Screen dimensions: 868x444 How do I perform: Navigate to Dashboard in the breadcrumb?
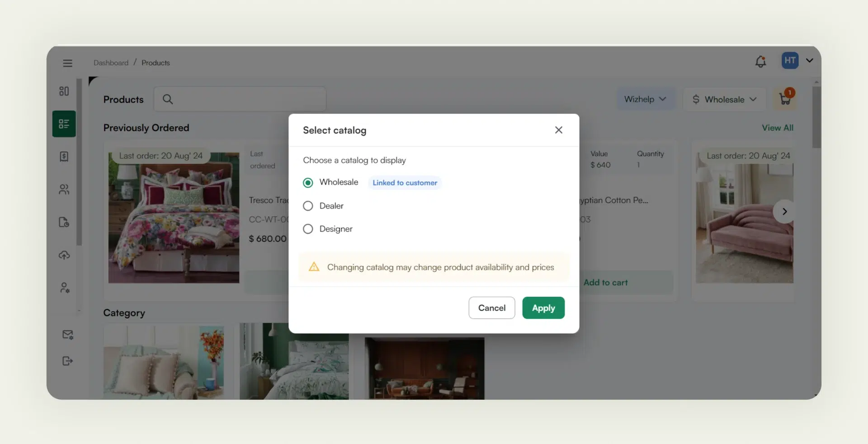click(x=110, y=62)
